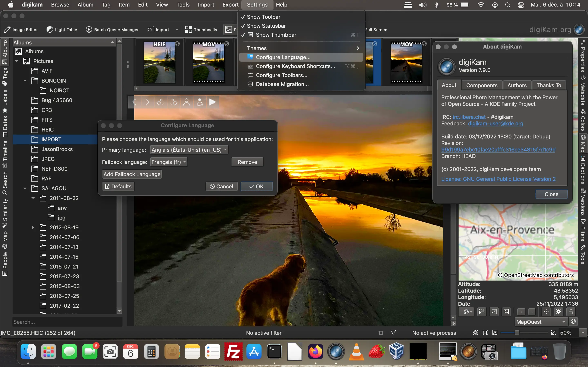Click the Add Fallback Language button
This screenshot has width=588, height=367.
pyautogui.click(x=132, y=174)
